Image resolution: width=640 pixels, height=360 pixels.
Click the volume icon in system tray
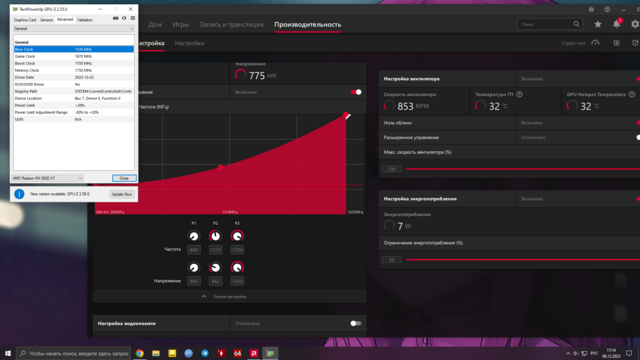[576, 353]
